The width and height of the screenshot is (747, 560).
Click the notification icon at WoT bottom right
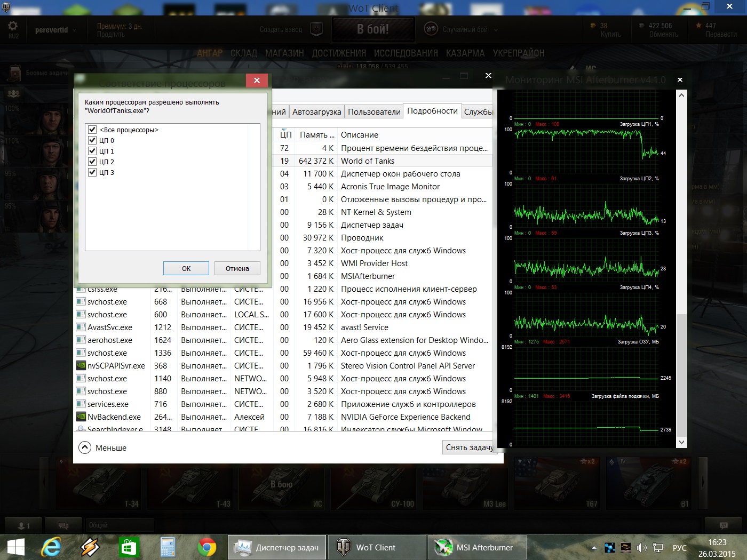pos(724,525)
